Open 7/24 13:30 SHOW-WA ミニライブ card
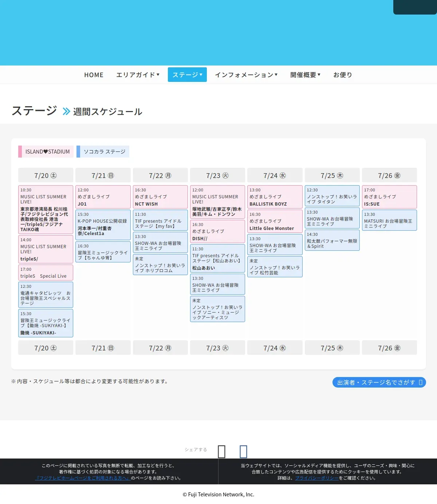The image size is (437, 504). coord(275,245)
